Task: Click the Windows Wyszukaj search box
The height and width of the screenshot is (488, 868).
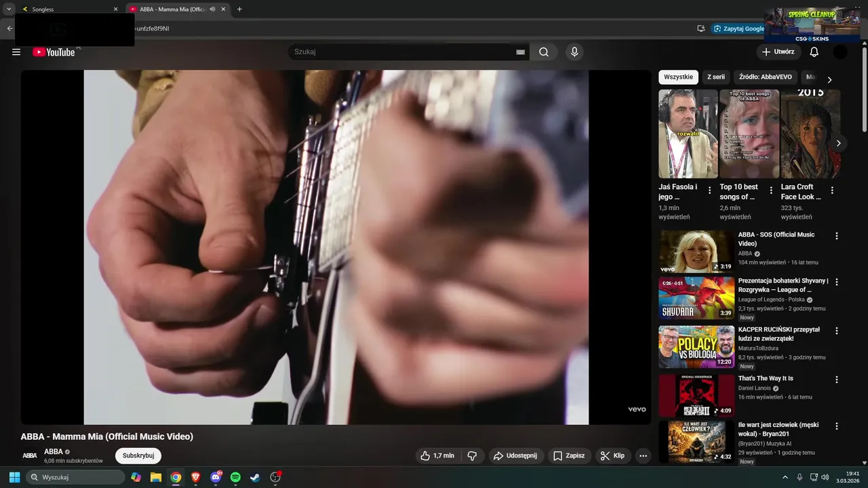Action: [x=75, y=477]
